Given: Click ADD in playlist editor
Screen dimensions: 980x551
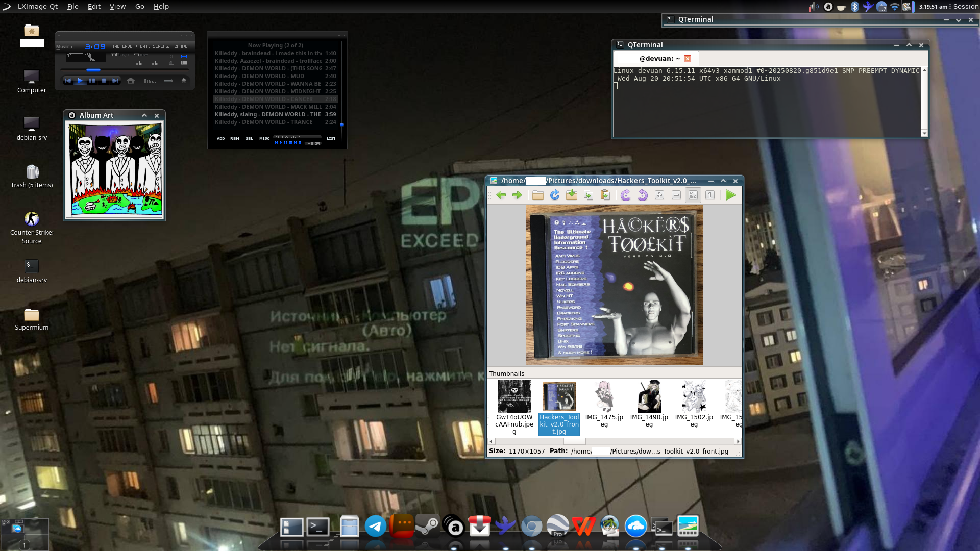Looking at the screenshot, I should (220, 138).
